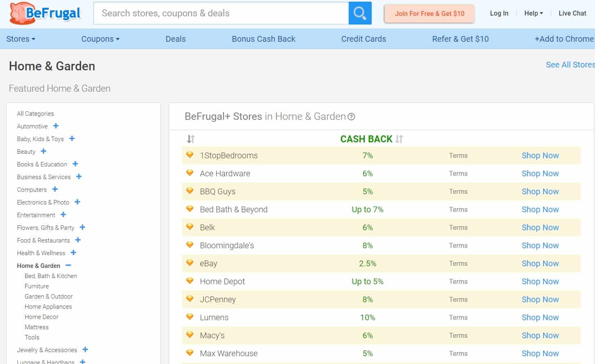Expand Books & Education plus icon

click(x=75, y=164)
